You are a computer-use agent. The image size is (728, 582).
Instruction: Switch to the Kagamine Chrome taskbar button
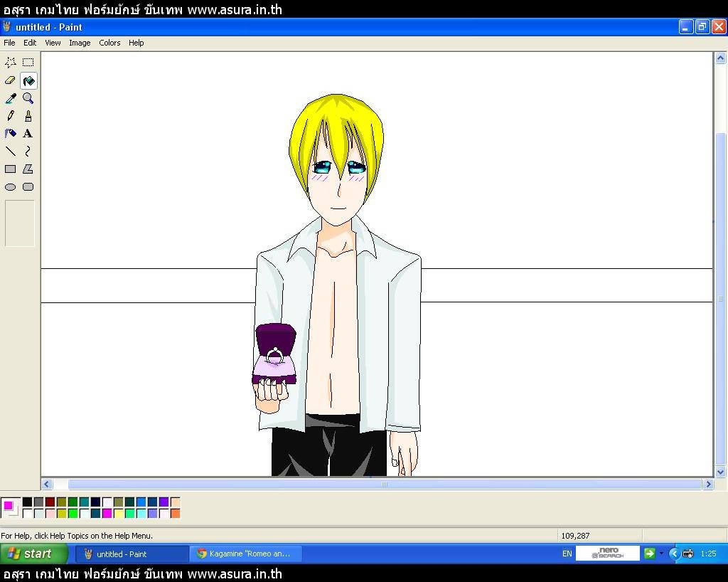[x=246, y=554]
